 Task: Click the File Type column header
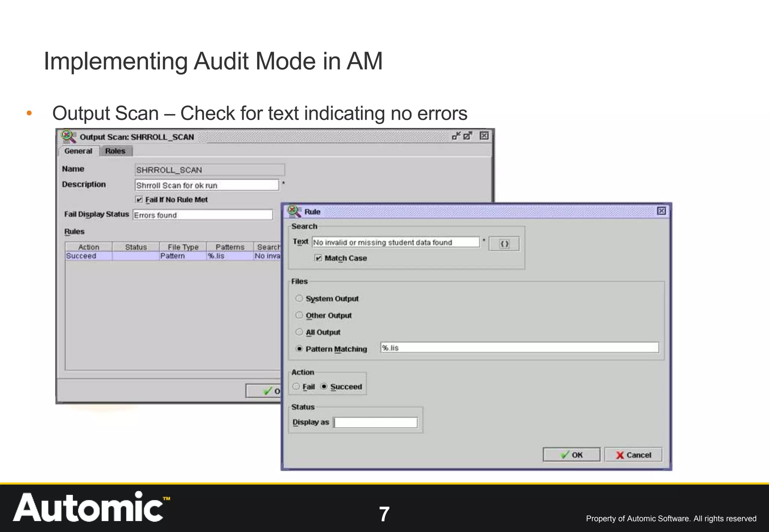183,247
